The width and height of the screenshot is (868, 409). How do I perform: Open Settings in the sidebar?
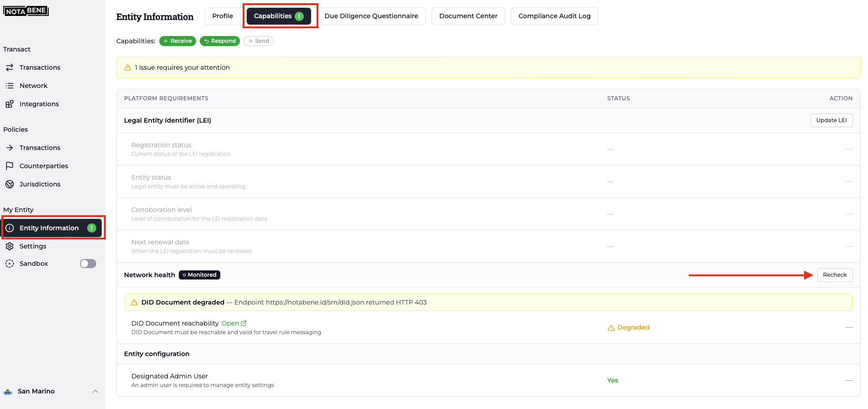pyautogui.click(x=52, y=246)
